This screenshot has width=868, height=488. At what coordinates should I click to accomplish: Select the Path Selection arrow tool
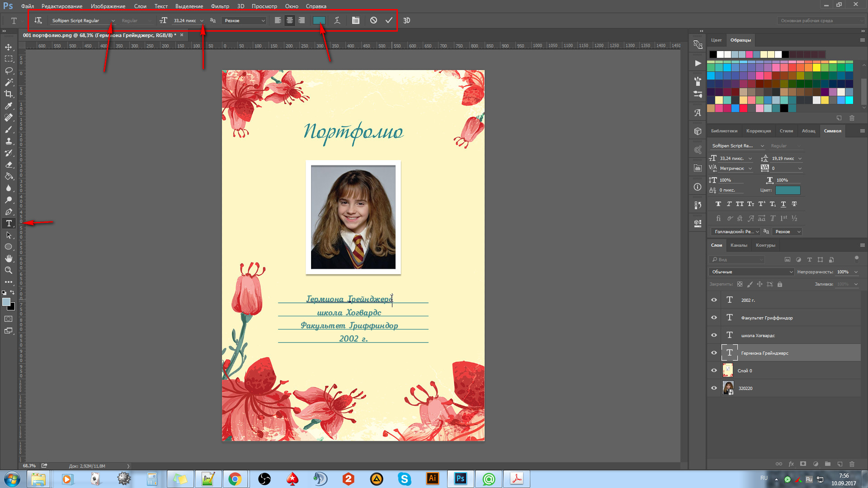coord(9,235)
